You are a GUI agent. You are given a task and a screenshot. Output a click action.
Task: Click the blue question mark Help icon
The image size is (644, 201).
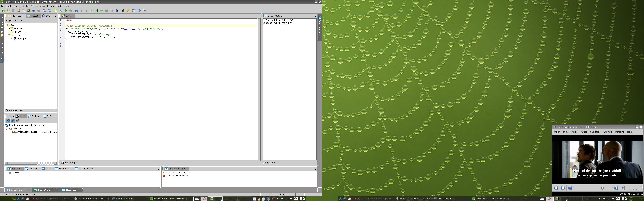pyautogui.click(x=140, y=11)
